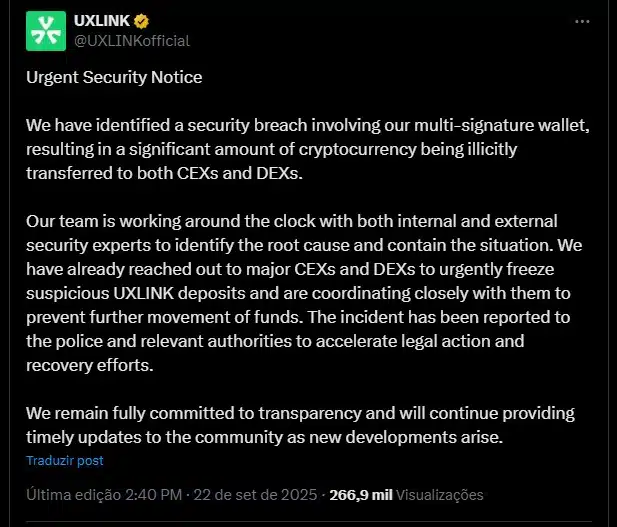
Task: Click the Visualizações label
Action: pyautogui.click(x=440, y=495)
